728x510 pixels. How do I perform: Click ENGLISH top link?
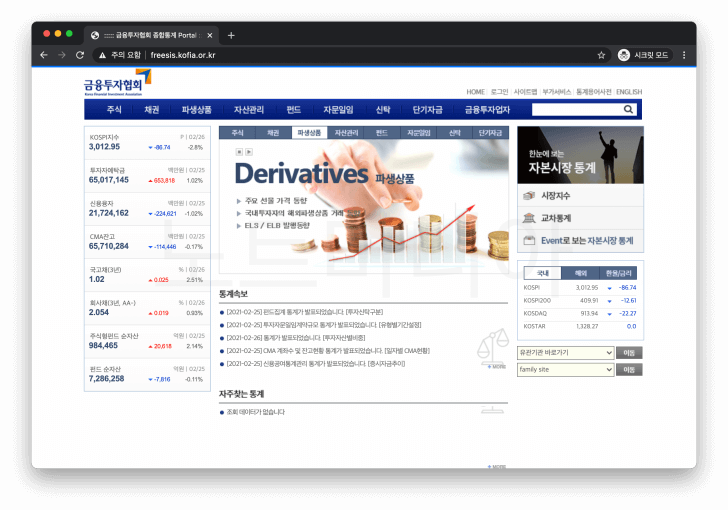pos(629,92)
